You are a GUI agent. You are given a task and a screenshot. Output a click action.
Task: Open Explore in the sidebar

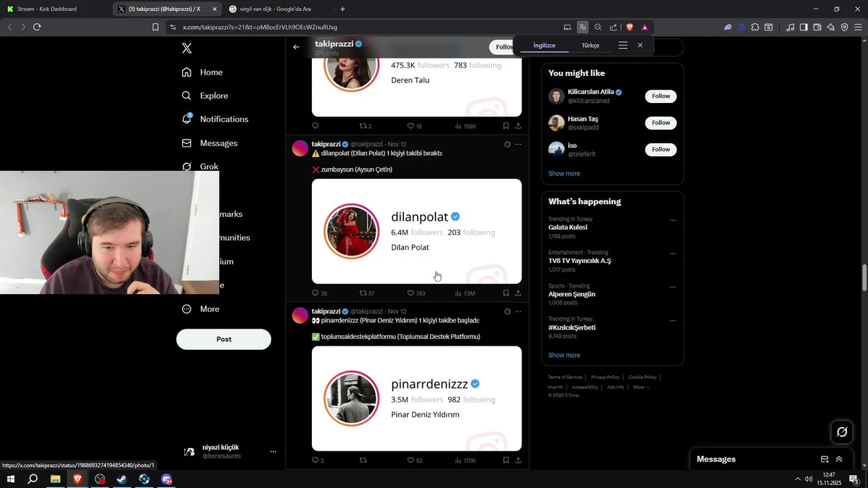coord(205,96)
